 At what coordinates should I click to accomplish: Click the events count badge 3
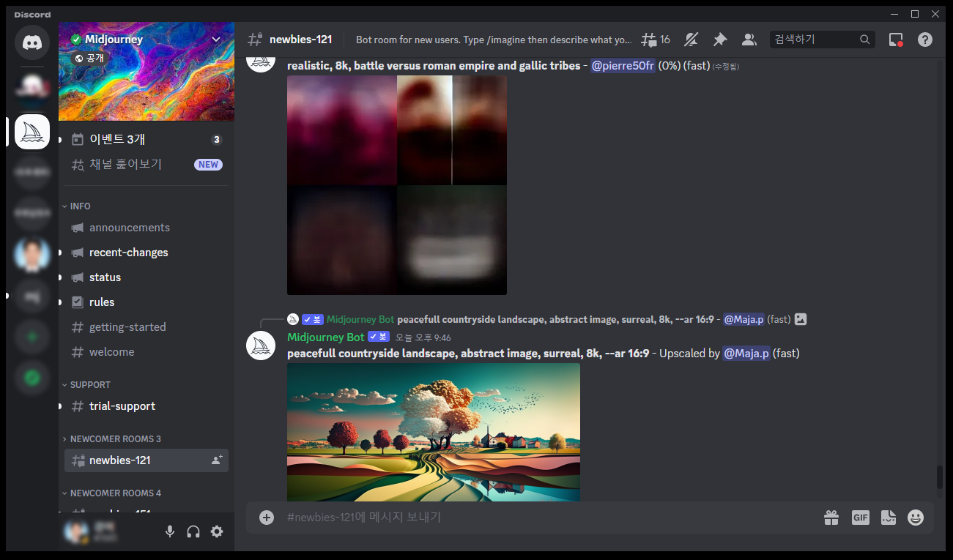click(217, 140)
